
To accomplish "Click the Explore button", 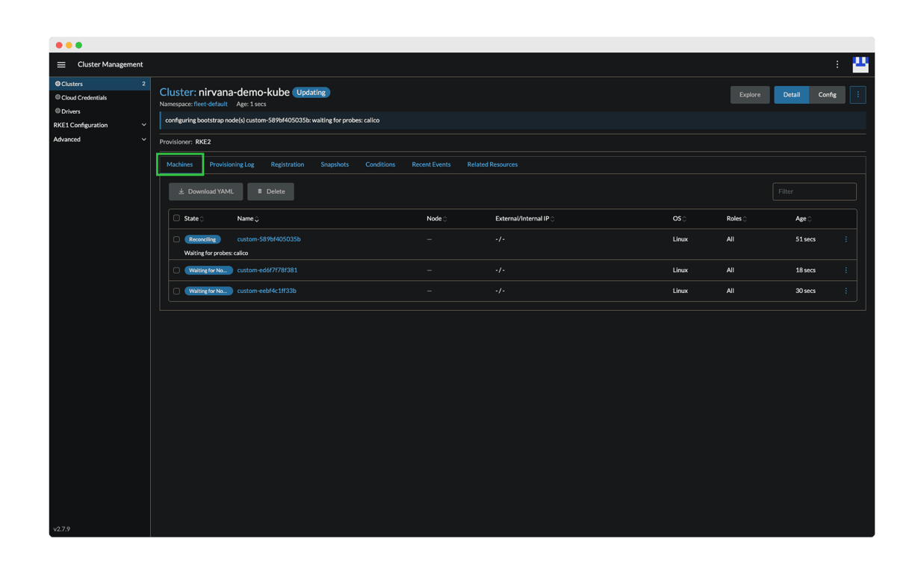I will point(749,95).
